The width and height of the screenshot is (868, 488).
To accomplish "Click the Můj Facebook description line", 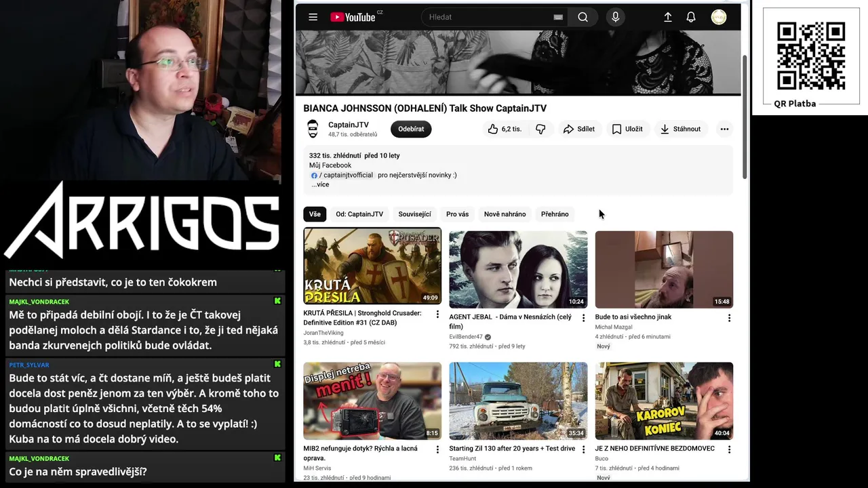I will 330,165.
